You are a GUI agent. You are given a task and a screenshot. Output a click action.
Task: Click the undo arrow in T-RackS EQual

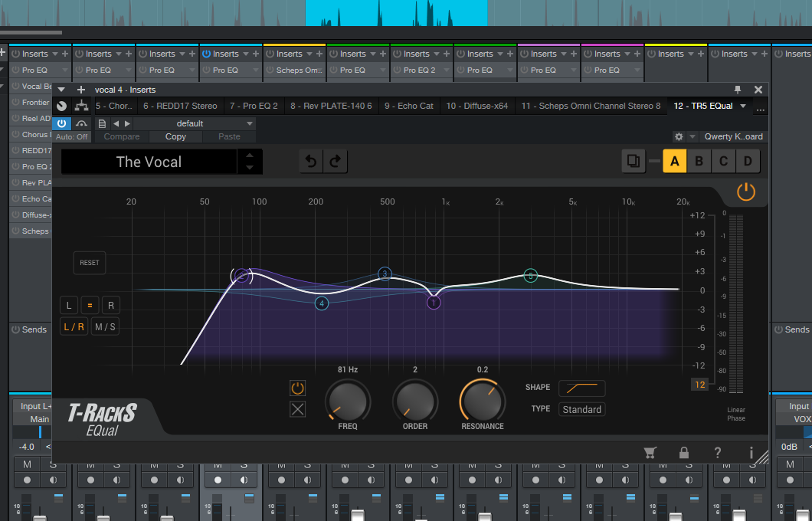coord(311,161)
